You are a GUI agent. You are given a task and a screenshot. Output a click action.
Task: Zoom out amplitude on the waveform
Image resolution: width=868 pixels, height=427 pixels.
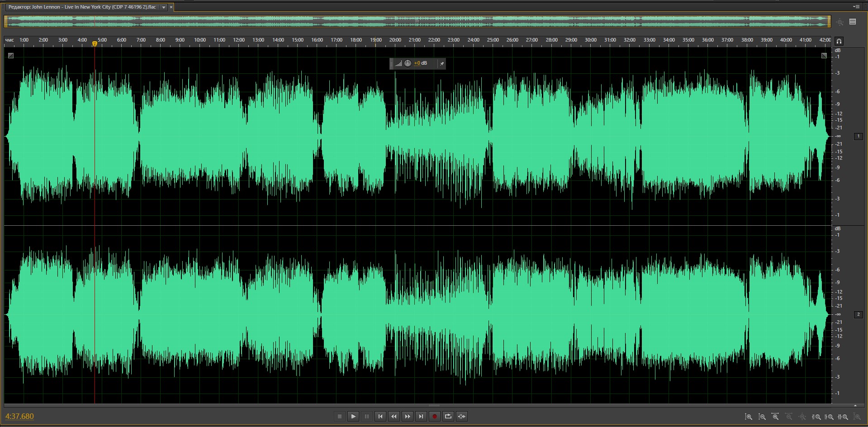(762, 417)
